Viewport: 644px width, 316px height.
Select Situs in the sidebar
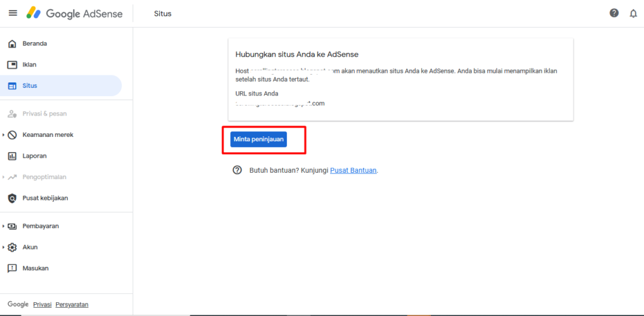[x=61, y=86]
